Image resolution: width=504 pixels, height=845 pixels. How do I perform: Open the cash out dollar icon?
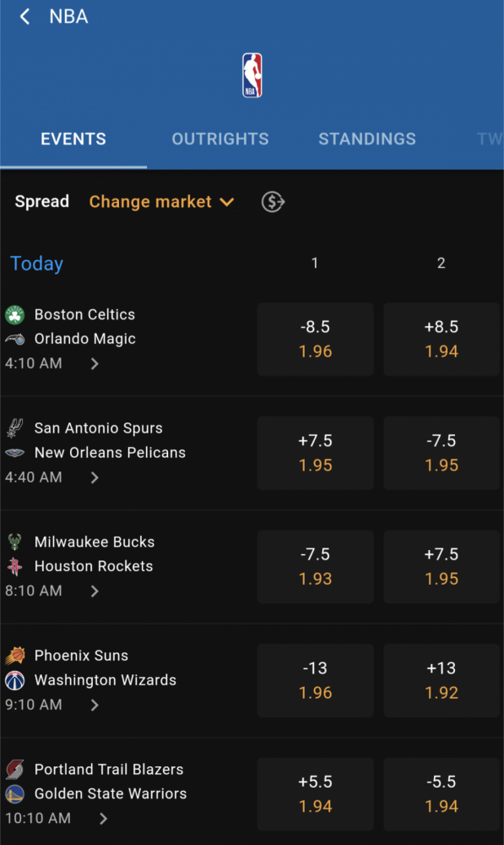273,202
